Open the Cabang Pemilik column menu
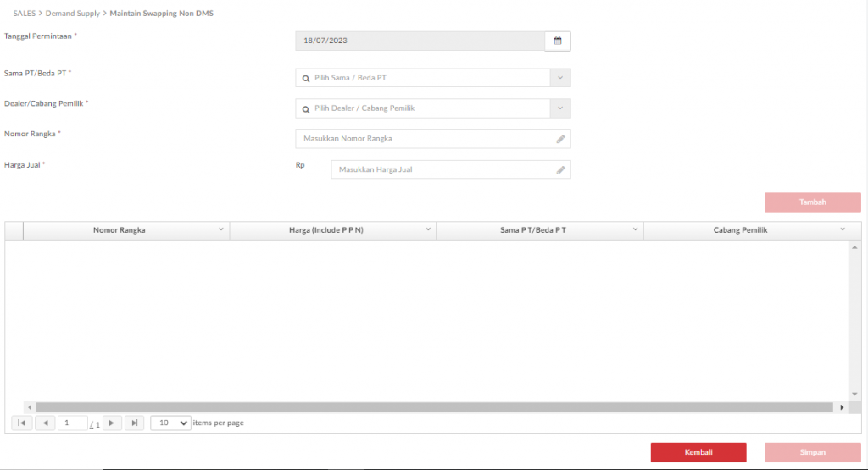 [843, 229]
